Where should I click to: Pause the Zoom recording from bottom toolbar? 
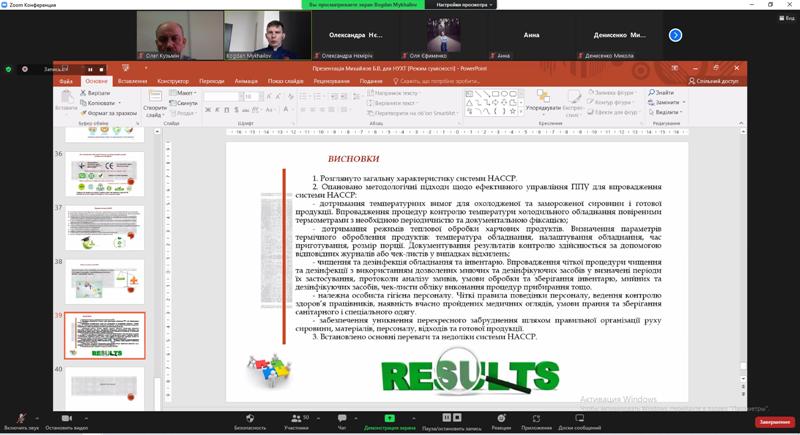[x=446, y=417]
